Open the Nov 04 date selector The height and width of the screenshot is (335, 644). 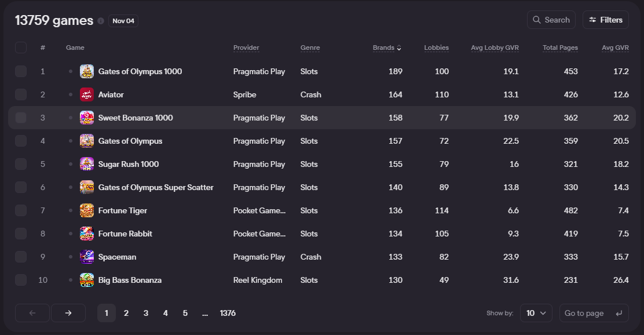pyautogui.click(x=123, y=21)
